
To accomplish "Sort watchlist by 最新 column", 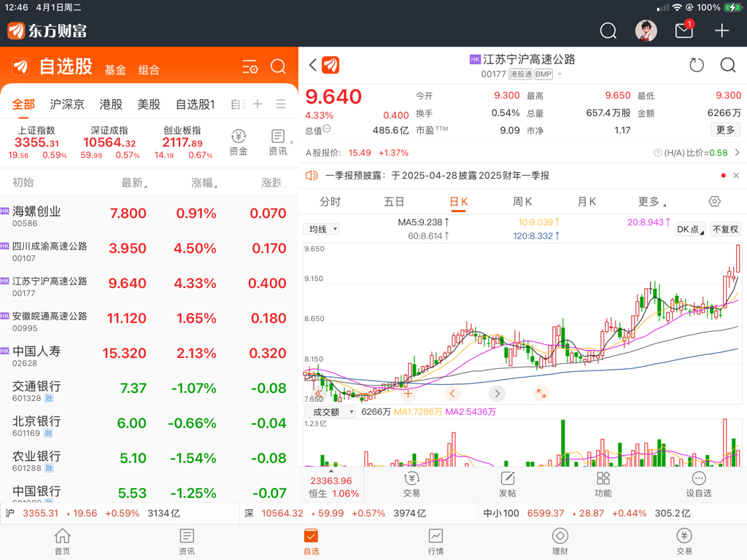I will [x=134, y=182].
